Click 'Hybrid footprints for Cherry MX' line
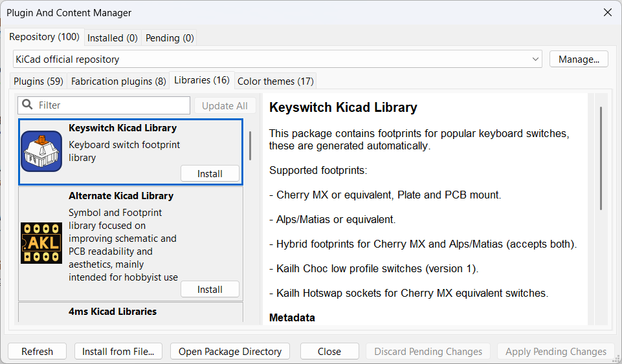Image resolution: width=622 pixels, height=364 pixels. pos(423,244)
